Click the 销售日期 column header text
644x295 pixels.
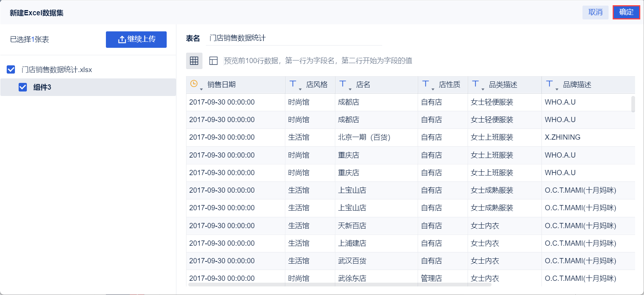(x=222, y=85)
